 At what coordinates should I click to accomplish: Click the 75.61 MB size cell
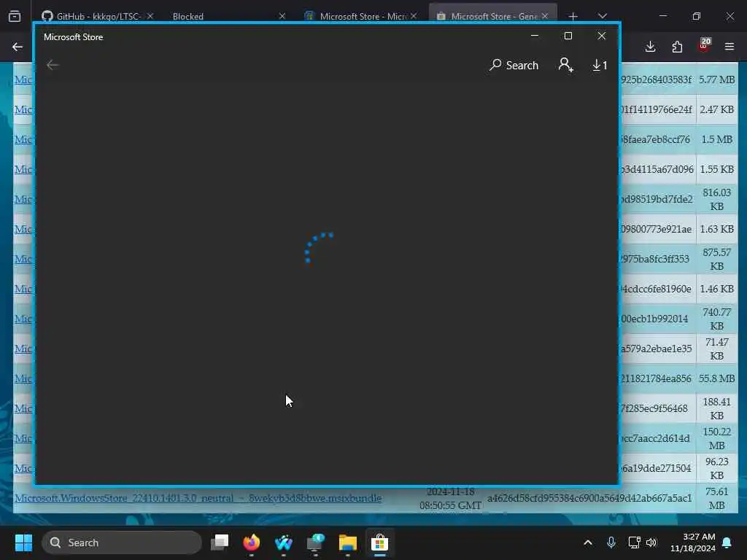coord(716,498)
